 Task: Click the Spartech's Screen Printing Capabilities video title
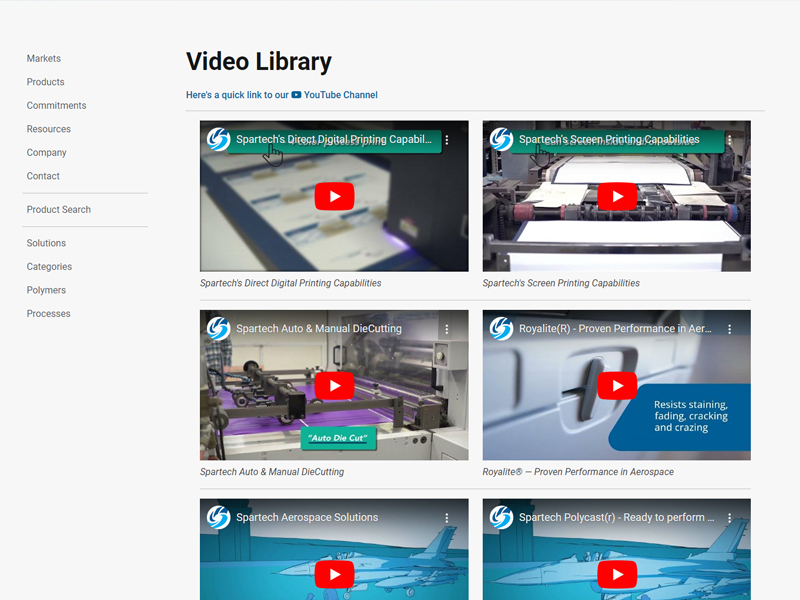[609, 139]
